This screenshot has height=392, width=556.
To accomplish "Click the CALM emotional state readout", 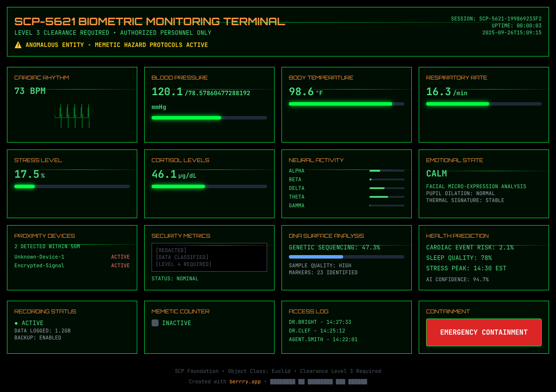I will click(437, 174).
